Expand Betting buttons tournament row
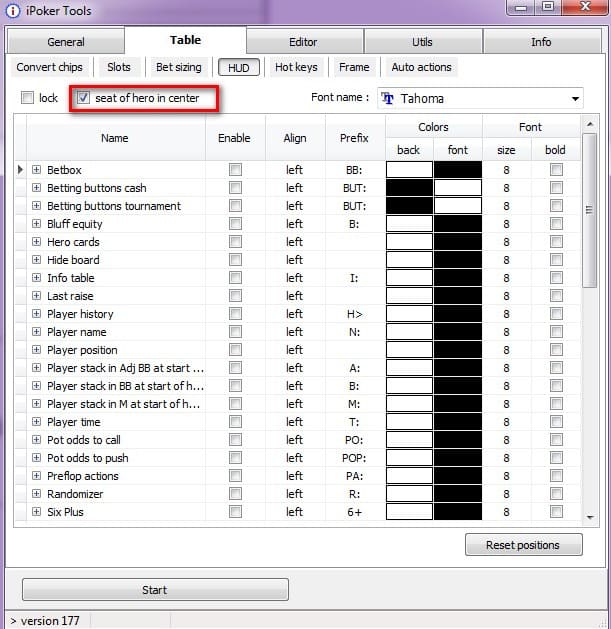Image resolution: width=611 pixels, height=629 pixels. (37, 205)
